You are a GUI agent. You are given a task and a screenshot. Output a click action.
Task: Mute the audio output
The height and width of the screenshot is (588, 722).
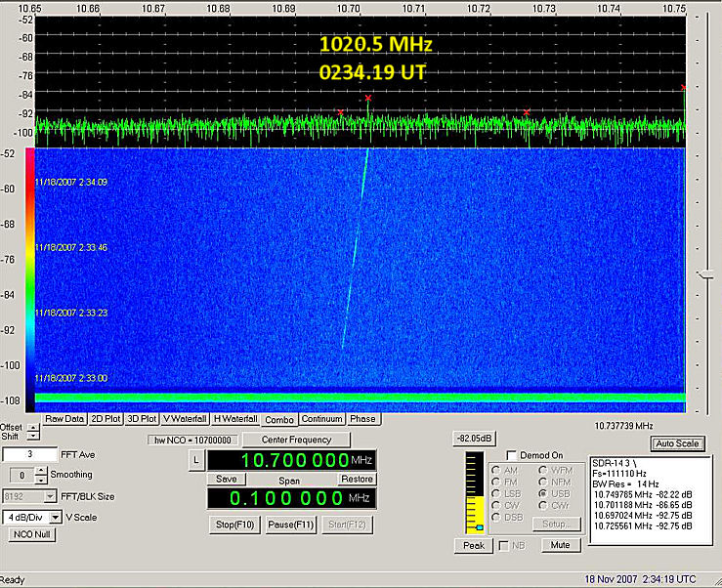pos(561,545)
